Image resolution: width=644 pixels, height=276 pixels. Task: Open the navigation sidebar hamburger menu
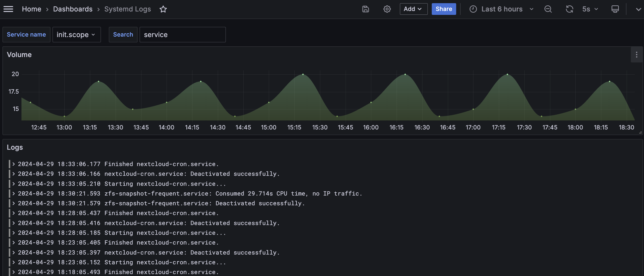[8, 9]
